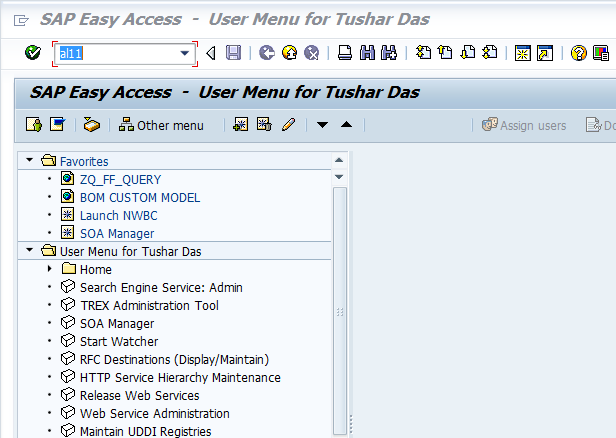Screen dimensions: 616x438
Task: Select Release Web Services entry
Action: pos(139,396)
